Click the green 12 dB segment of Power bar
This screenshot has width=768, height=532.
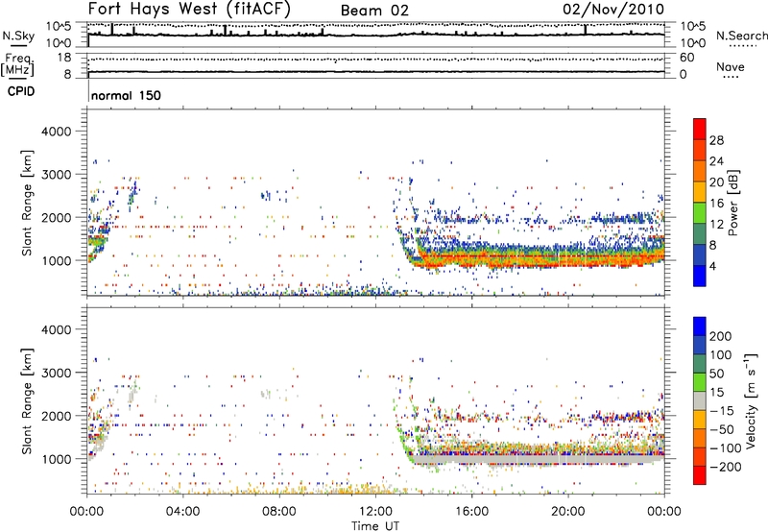click(x=700, y=213)
